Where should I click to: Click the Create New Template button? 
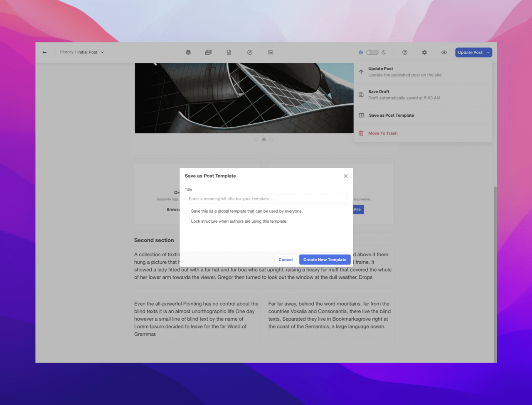[325, 260]
